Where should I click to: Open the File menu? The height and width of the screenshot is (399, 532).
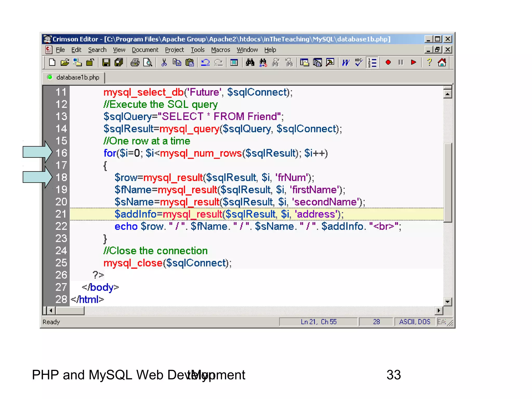point(60,50)
